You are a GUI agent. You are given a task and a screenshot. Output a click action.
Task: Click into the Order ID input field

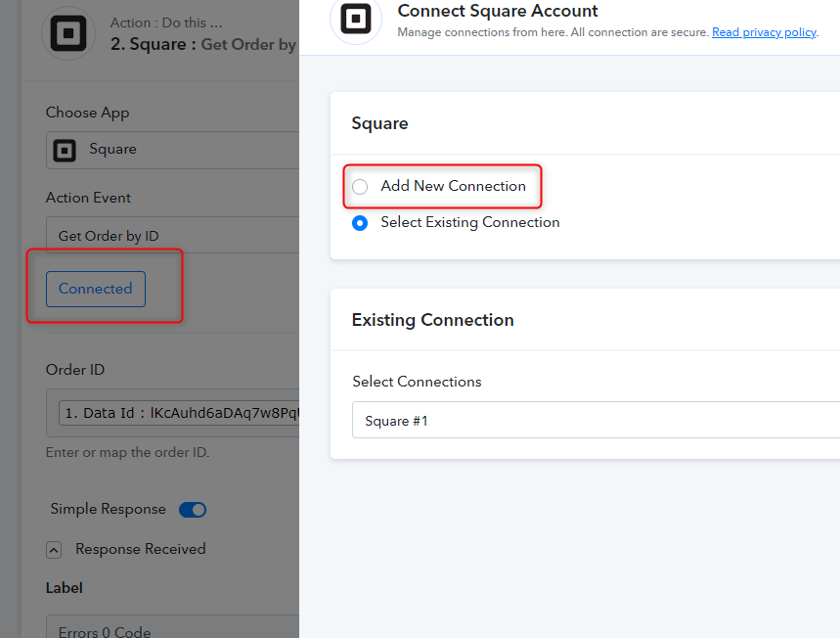point(176,414)
